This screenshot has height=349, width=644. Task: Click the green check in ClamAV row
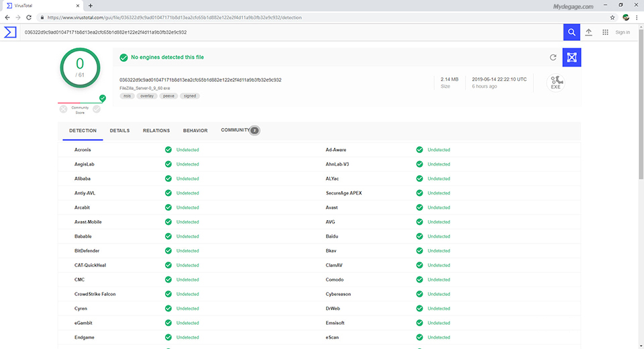point(419,265)
